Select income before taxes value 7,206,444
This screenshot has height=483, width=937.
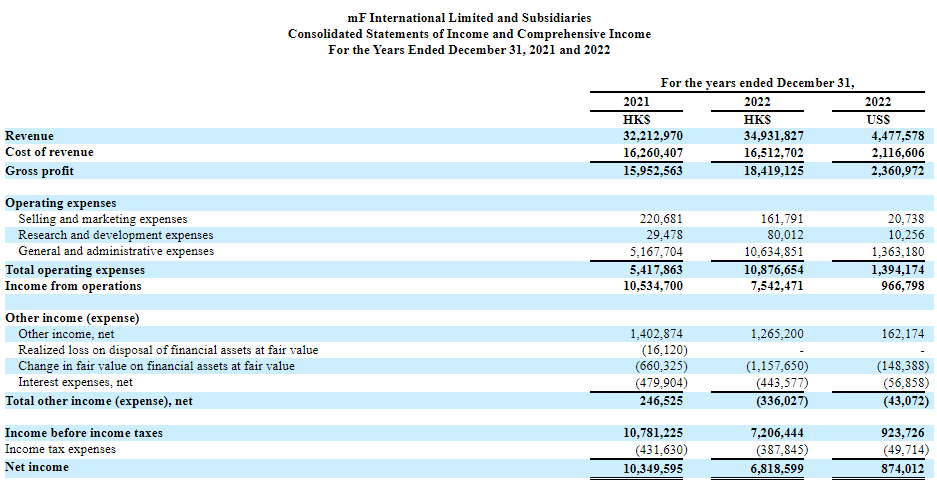tap(776, 433)
